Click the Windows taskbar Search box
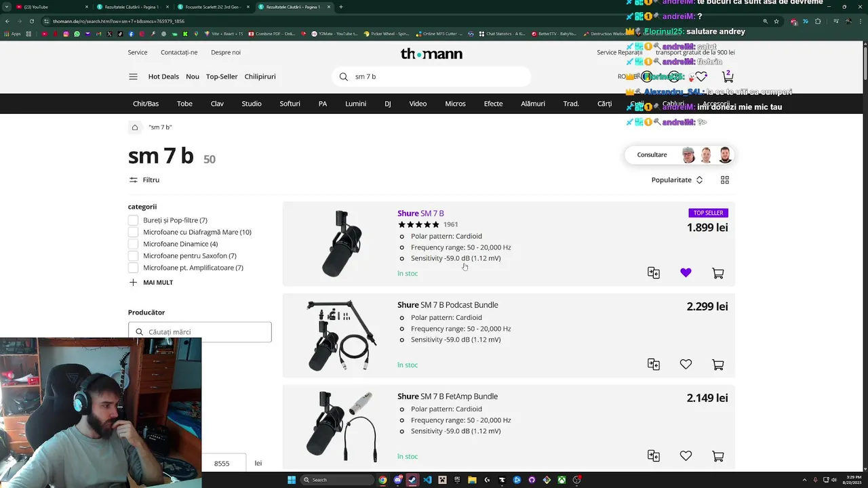Screen dimensions: 868x488 pyautogui.click(x=337, y=480)
